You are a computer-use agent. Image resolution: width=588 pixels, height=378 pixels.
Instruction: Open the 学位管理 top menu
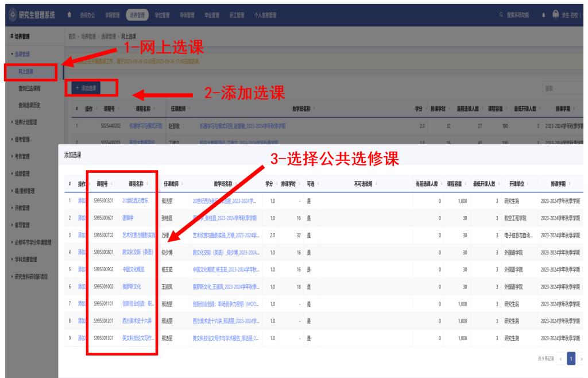point(162,14)
